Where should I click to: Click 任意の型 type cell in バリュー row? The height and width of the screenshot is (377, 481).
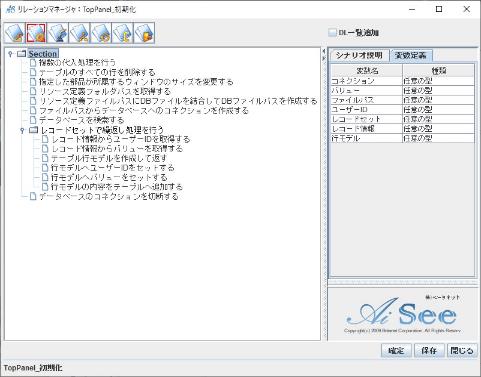coord(438,90)
